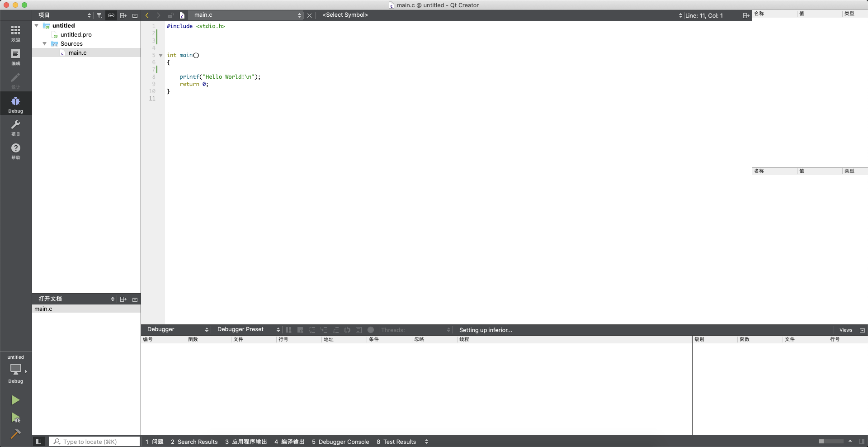Close the debugger dock panel icon
Image resolution: width=868 pixels, height=447 pixels.
click(862, 330)
